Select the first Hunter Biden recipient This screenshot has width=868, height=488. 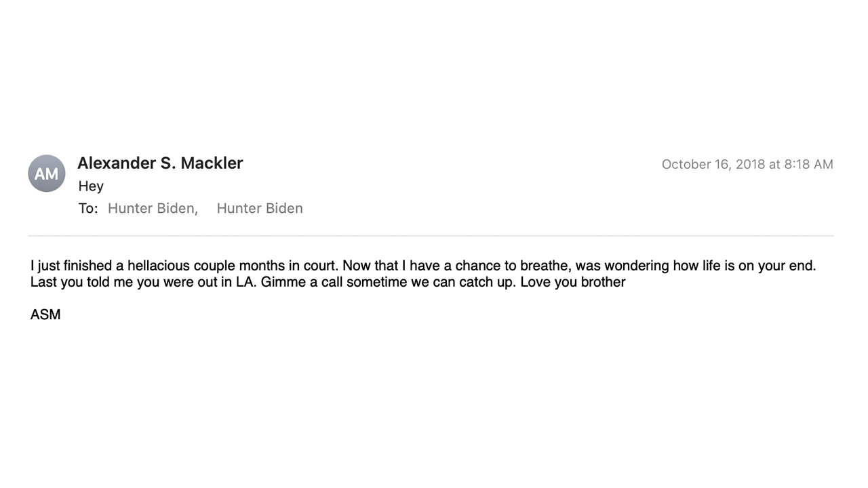[x=153, y=209]
